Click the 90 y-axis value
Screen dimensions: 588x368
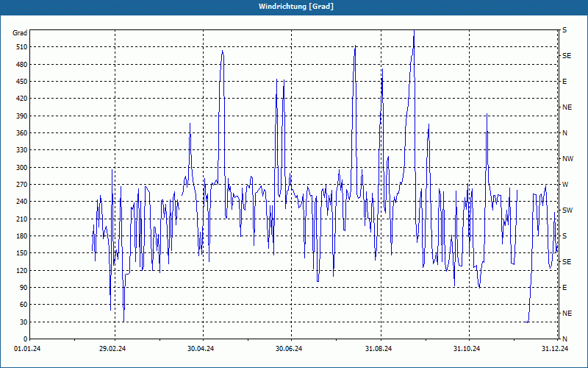24,288
